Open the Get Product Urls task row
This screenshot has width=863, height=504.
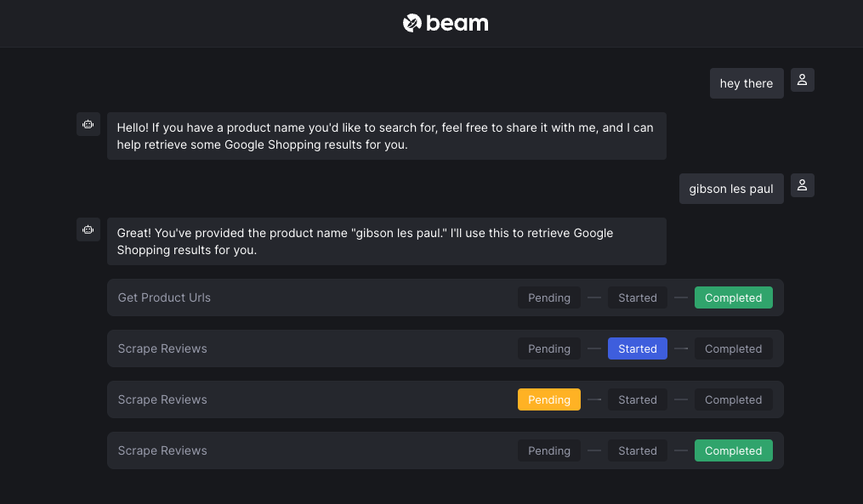pyautogui.click(x=446, y=297)
